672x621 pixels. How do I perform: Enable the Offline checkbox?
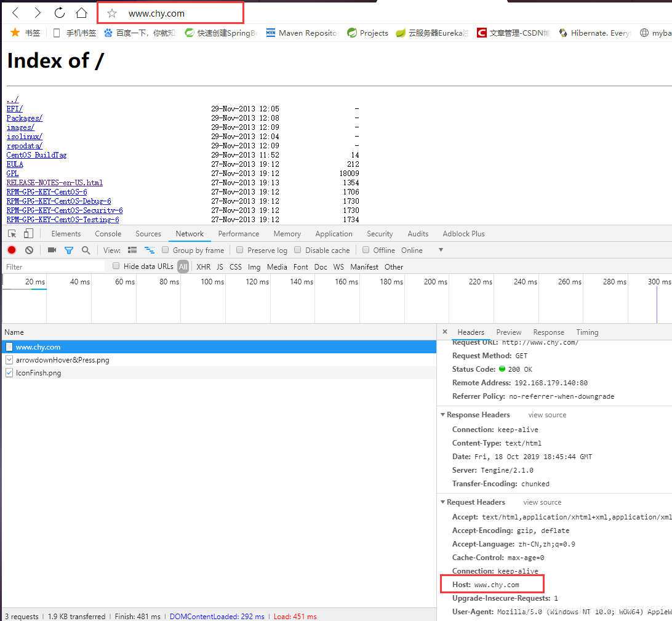[366, 250]
